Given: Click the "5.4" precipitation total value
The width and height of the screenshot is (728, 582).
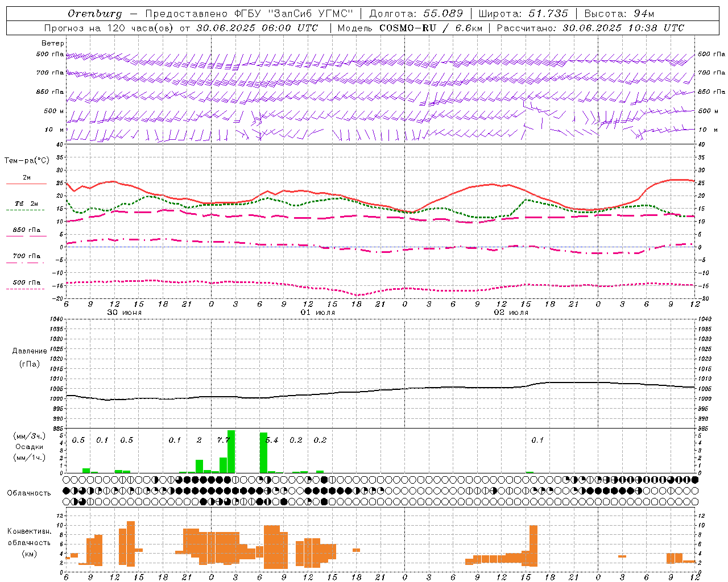Looking at the screenshot, I should pos(272,440).
